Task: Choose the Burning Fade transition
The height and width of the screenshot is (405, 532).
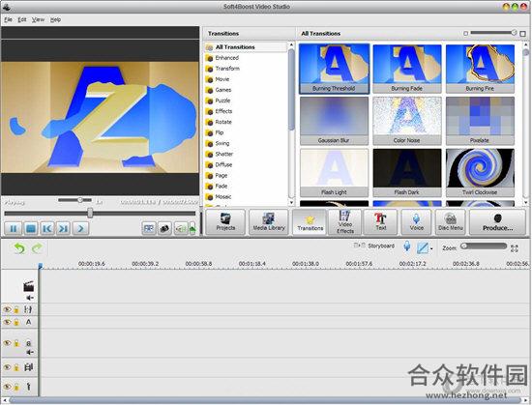Action: (x=407, y=69)
